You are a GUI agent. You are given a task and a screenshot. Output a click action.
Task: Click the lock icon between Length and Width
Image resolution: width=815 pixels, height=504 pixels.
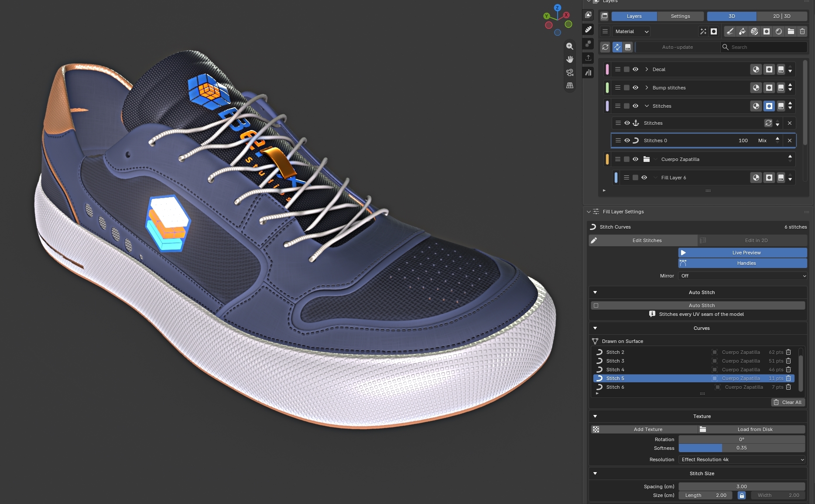point(742,495)
